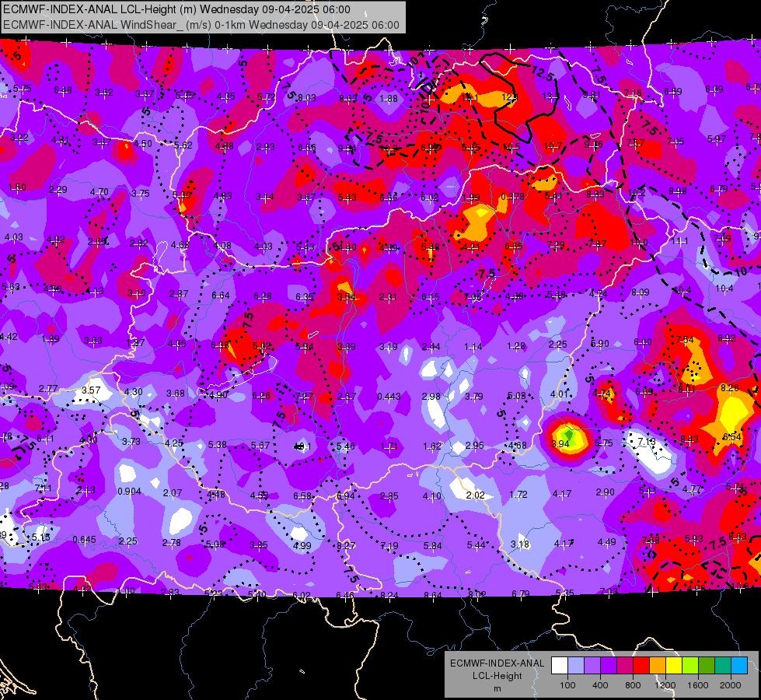Click the legend tick label 2000
This screenshot has width=761, height=700.
(731, 685)
